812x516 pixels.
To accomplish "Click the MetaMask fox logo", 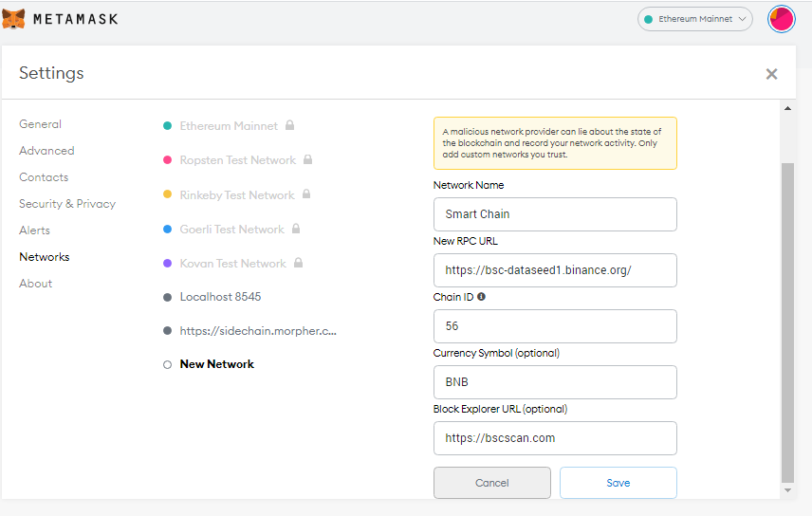I will pyautogui.click(x=14, y=18).
